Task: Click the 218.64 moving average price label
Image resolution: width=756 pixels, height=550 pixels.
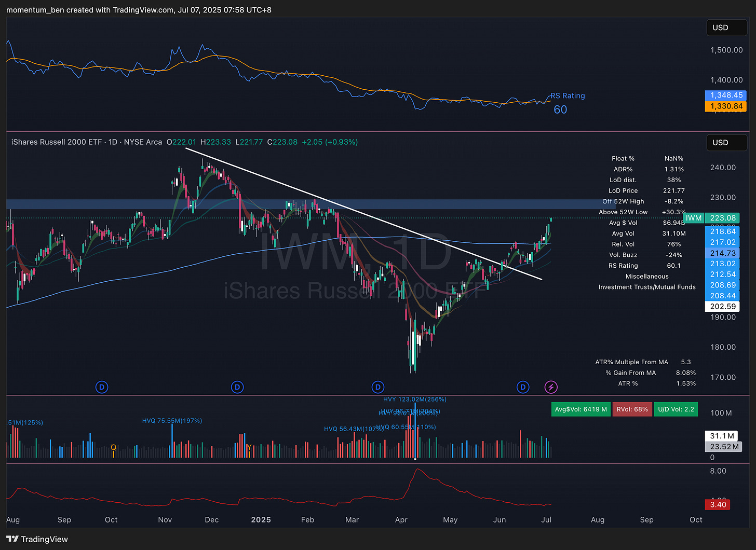Action: [x=723, y=231]
